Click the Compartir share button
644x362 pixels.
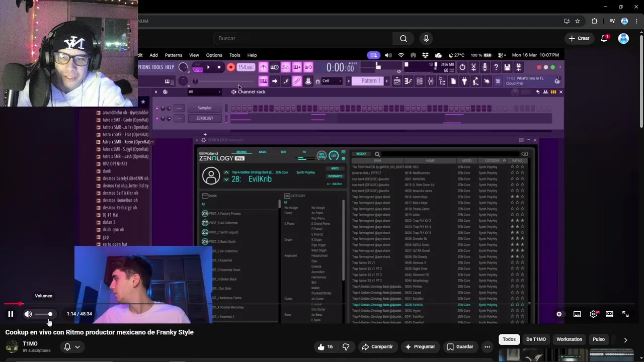[x=377, y=347]
